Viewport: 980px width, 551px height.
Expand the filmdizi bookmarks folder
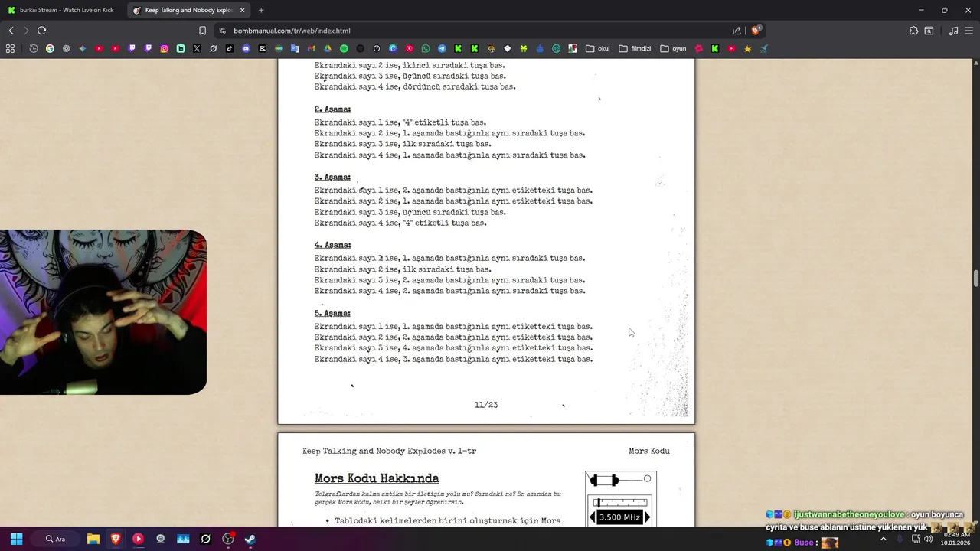coord(635,48)
